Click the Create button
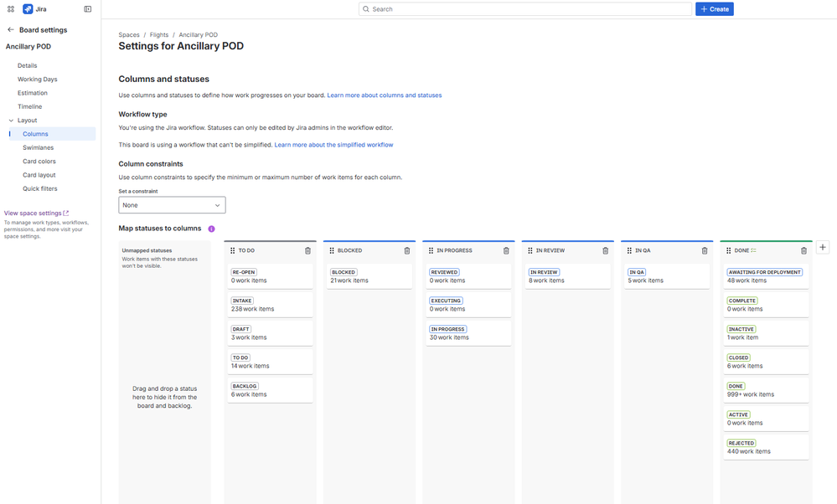 coord(714,9)
